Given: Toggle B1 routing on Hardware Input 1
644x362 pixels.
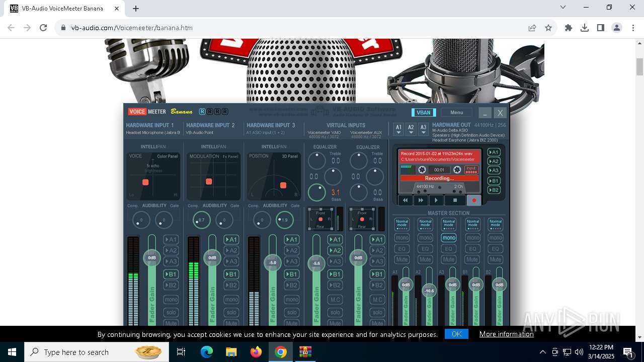Looking at the screenshot, I should tap(171, 274).
